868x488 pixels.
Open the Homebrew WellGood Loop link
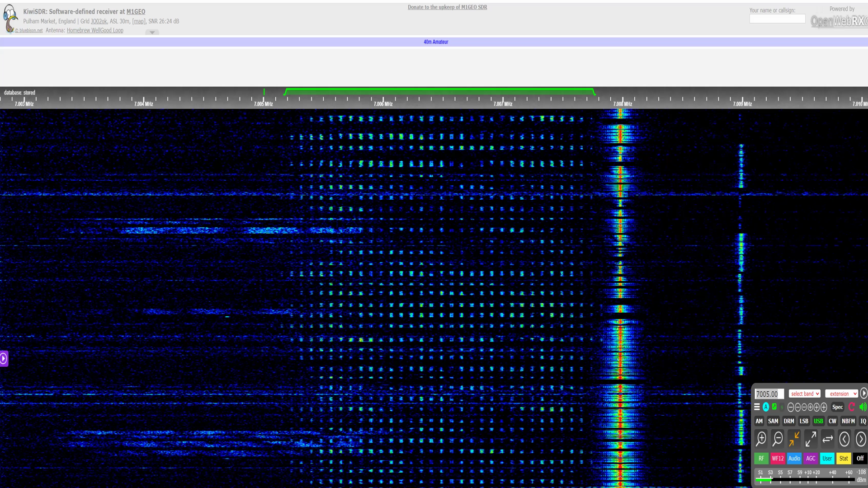95,30
